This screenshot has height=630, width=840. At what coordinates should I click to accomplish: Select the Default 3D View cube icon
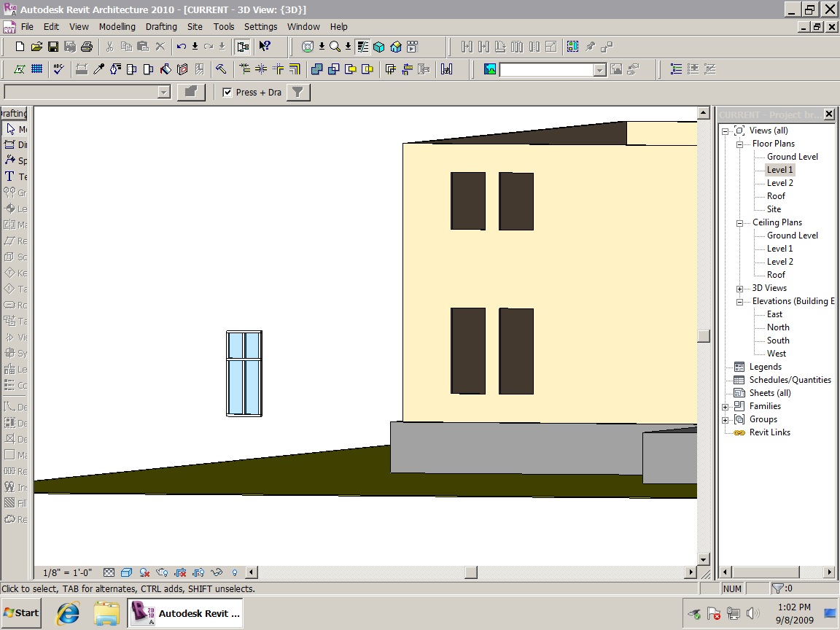point(379,47)
